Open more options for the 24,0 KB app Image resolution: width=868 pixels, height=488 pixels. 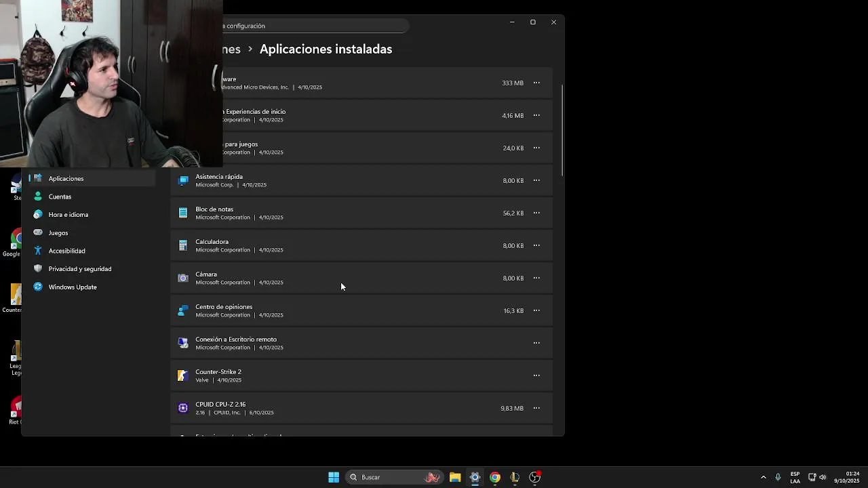coord(536,148)
